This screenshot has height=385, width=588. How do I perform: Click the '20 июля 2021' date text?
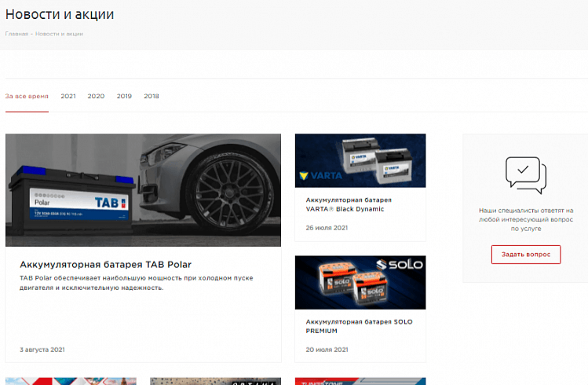coord(327,350)
